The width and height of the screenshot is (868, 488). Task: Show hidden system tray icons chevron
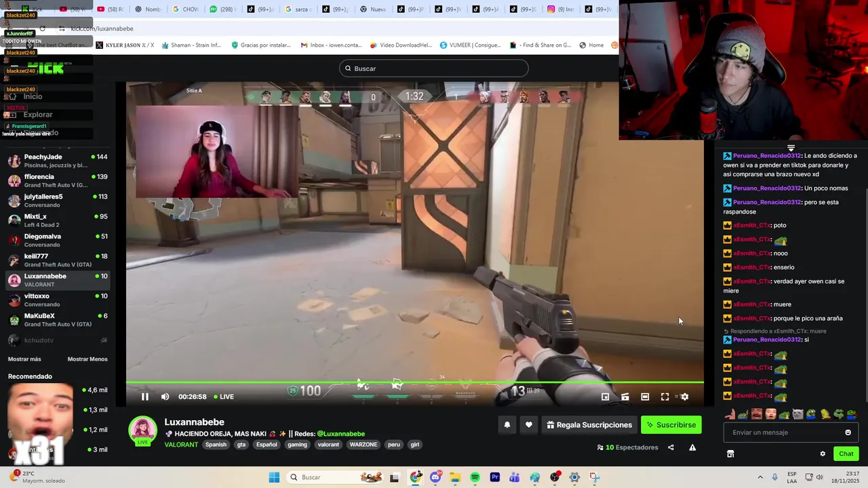pos(760,477)
